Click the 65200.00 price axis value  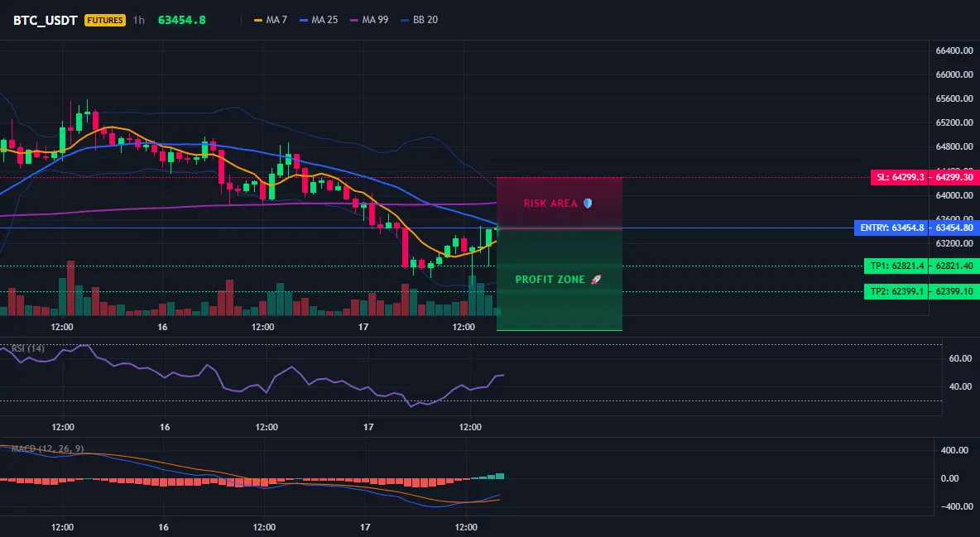click(954, 122)
